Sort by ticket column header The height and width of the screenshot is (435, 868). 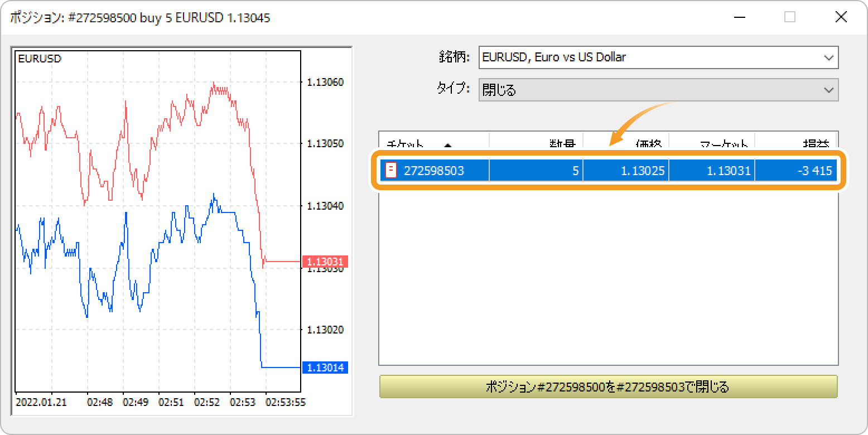[x=434, y=142]
